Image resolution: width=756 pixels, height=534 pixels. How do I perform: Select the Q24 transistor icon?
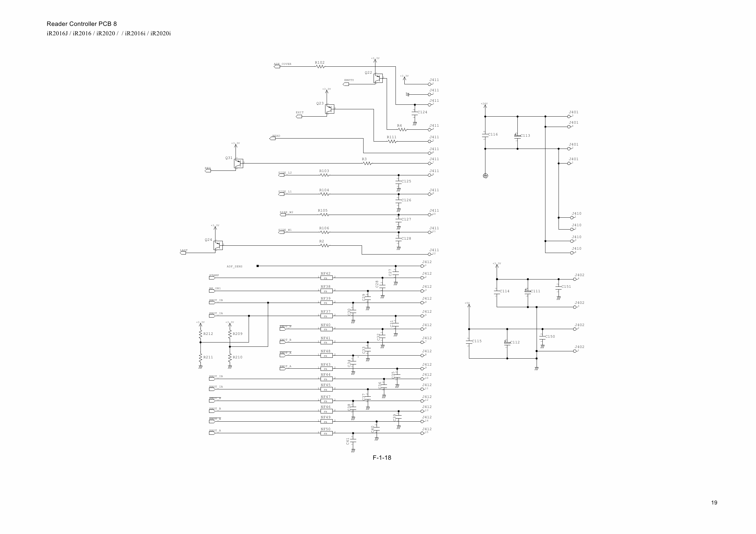[215, 245]
